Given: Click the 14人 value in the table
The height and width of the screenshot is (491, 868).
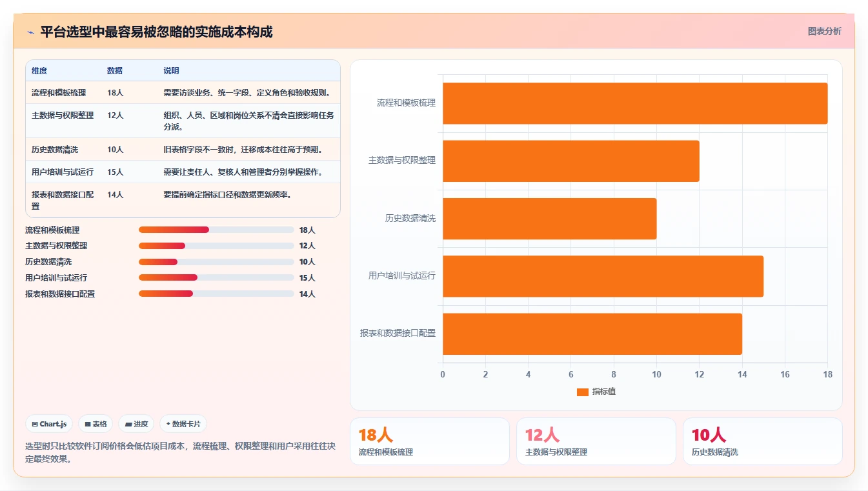Looking at the screenshot, I should coord(116,195).
